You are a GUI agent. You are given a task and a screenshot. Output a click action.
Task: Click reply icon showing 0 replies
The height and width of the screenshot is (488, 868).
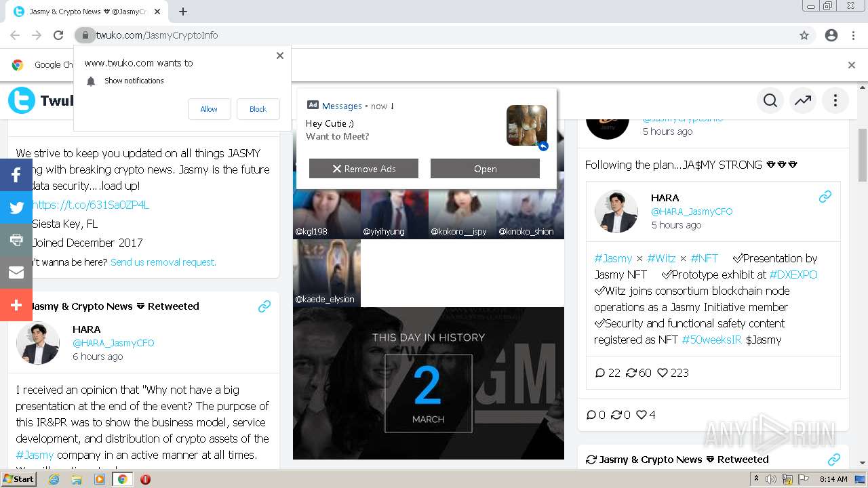[x=591, y=415]
